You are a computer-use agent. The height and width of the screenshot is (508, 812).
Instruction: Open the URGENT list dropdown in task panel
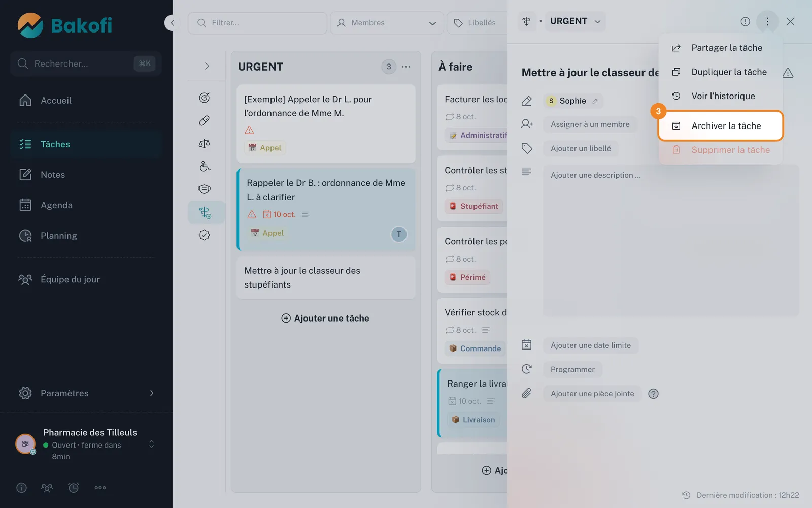(576, 21)
